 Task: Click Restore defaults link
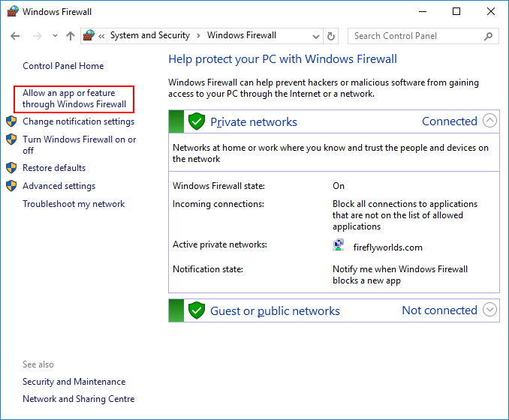(54, 168)
